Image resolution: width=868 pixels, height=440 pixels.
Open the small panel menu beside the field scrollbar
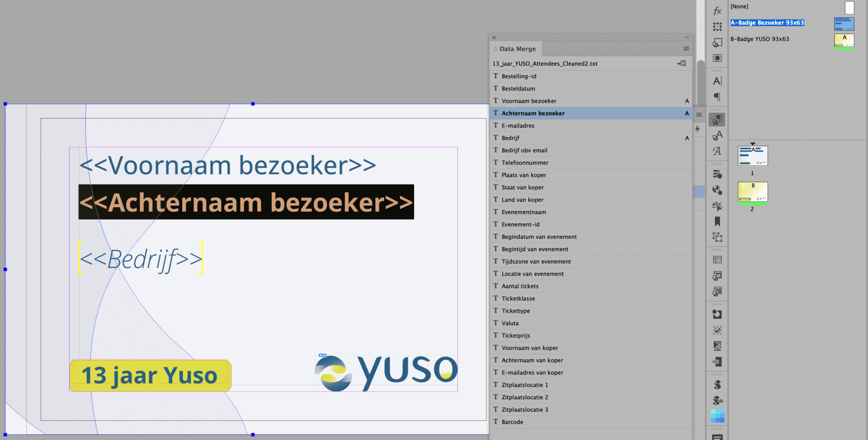(x=699, y=115)
